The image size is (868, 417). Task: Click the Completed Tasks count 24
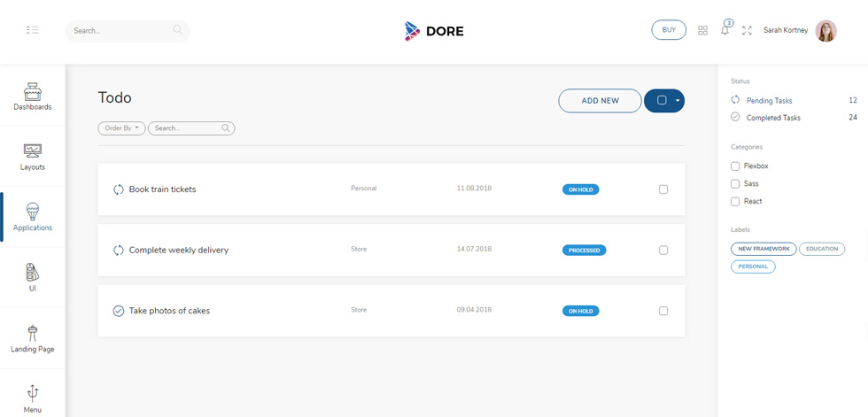point(852,118)
